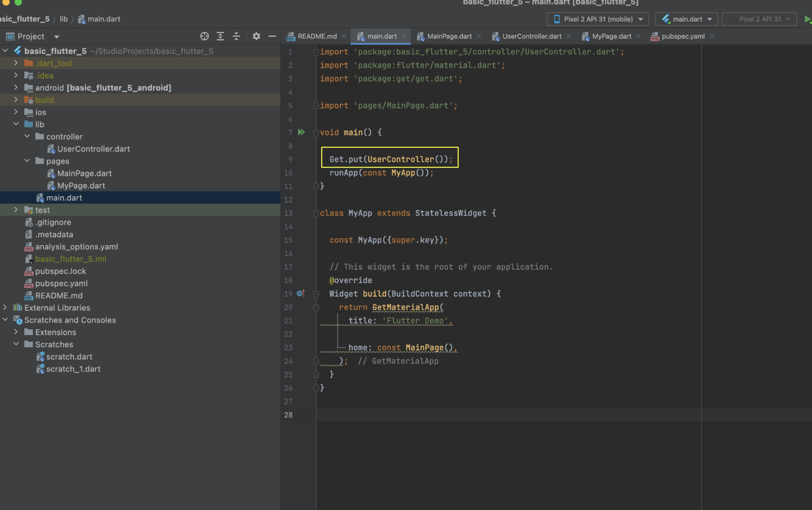Image resolution: width=812 pixels, height=510 pixels.
Task: Switch to the UserController.dart editor tab
Action: click(x=531, y=36)
